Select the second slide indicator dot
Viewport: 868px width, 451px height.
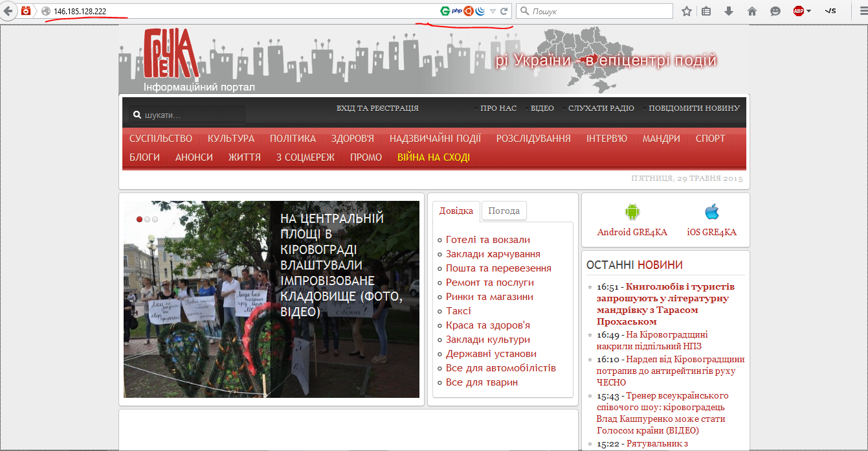pos(147,219)
